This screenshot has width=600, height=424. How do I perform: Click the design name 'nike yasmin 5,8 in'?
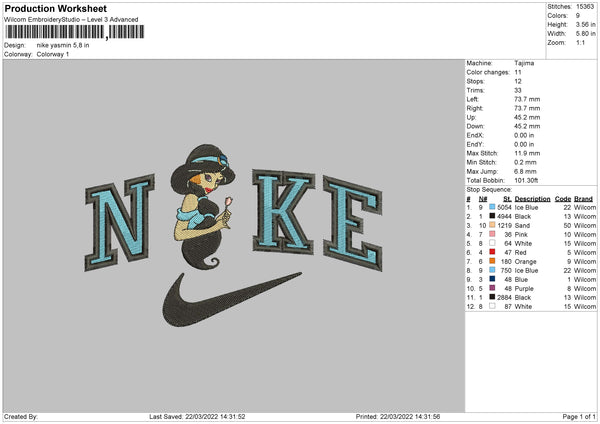click(63, 45)
